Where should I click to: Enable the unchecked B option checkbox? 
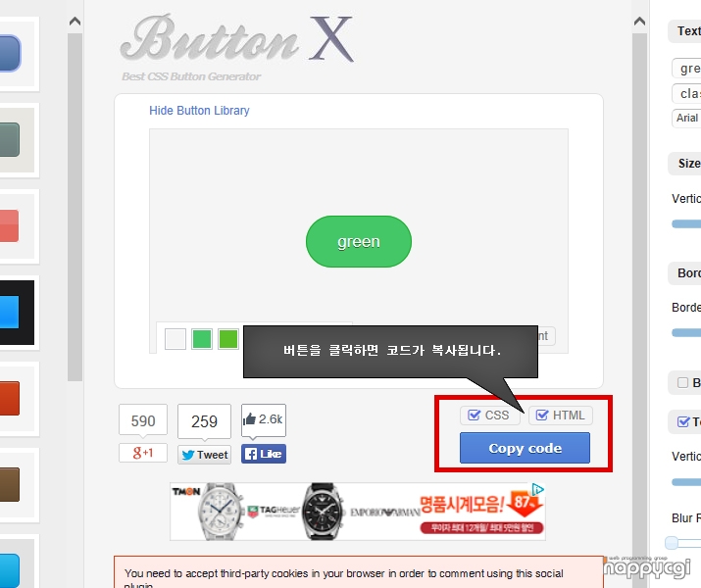click(x=682, y=382)
